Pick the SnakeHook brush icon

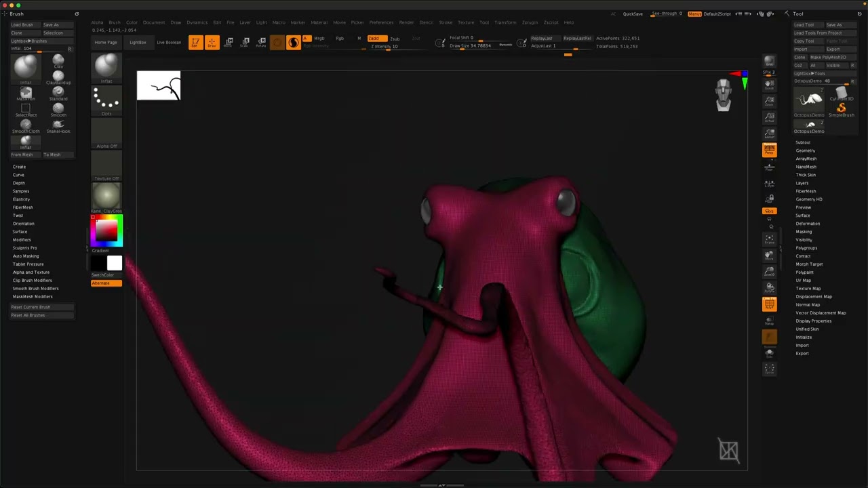click(58, 126)
